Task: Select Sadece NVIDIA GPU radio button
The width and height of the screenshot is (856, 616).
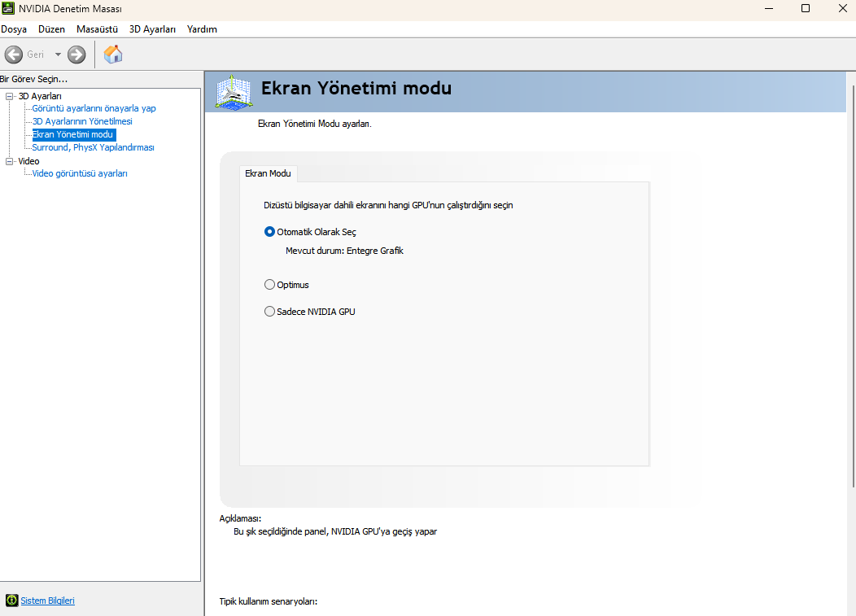Action: [x=269, y=312]
